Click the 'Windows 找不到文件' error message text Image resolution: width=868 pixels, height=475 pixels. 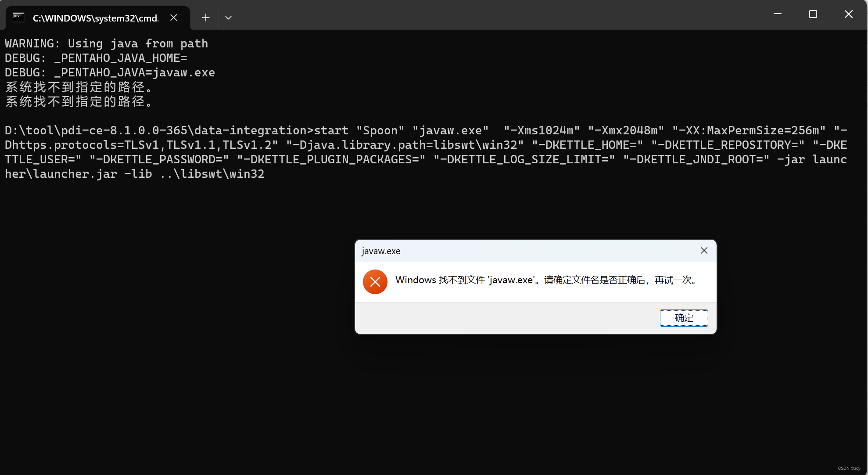pos(546,280)
